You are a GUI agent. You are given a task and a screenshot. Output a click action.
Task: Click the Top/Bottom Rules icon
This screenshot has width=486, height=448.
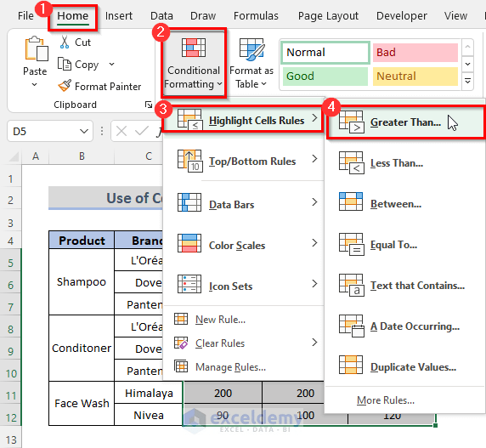(x=190, y=161)
